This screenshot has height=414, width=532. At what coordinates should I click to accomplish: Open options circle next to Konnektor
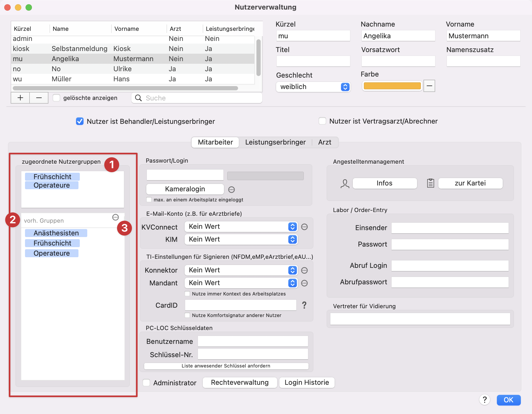pyautogui.click(x=304, y=270)
